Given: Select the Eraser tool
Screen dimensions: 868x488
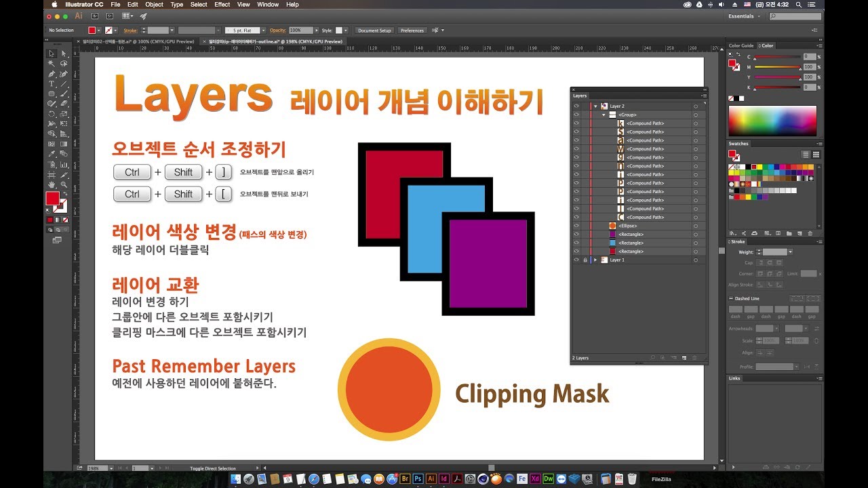Looking at the screenshot, I should point(64,104).
